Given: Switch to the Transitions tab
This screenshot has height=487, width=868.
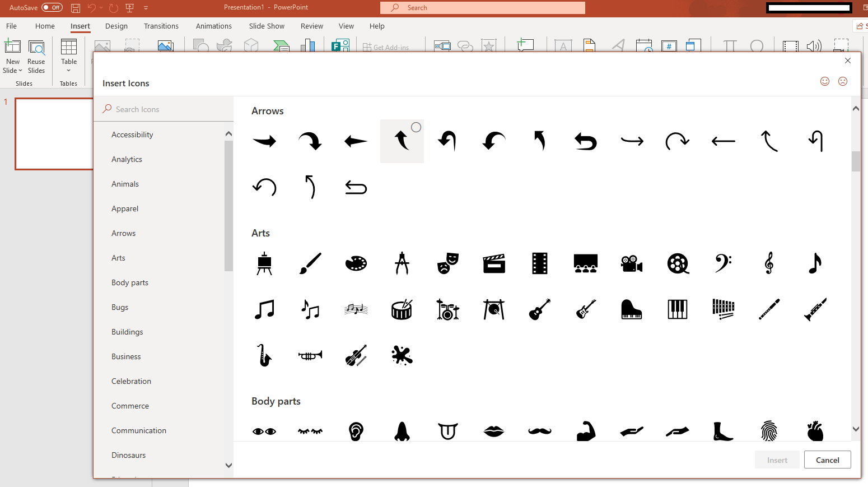Looking at the screenshot, I should [161, 26].
